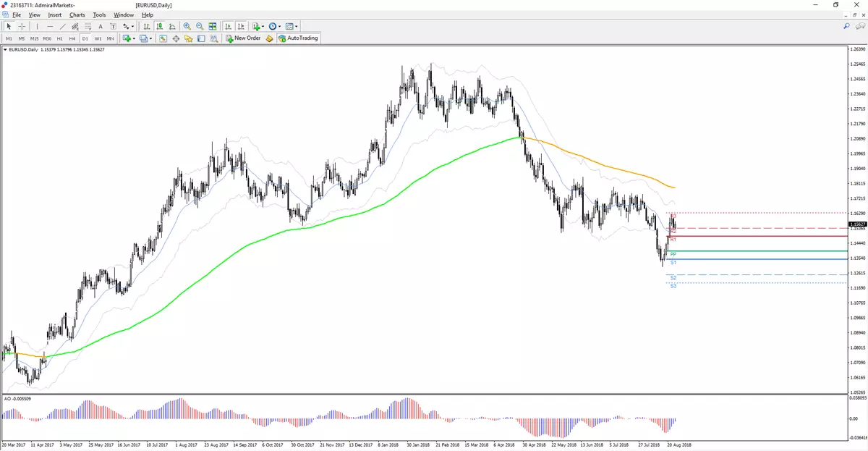Viewport: 868px width, 451px height.
Task: Open MetaEditor with the yellow book icon
Action: pos(269,38)
